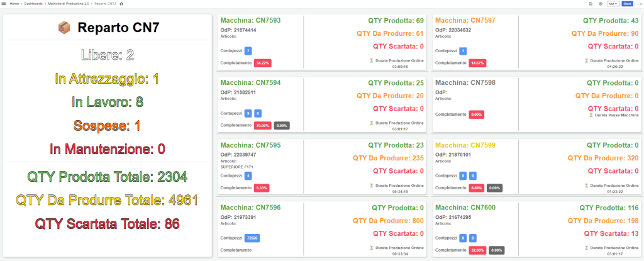This screenshot has width=644, height=261.
Task: Navigate to Dashboards breadcrumb
Action: (34, 4)
